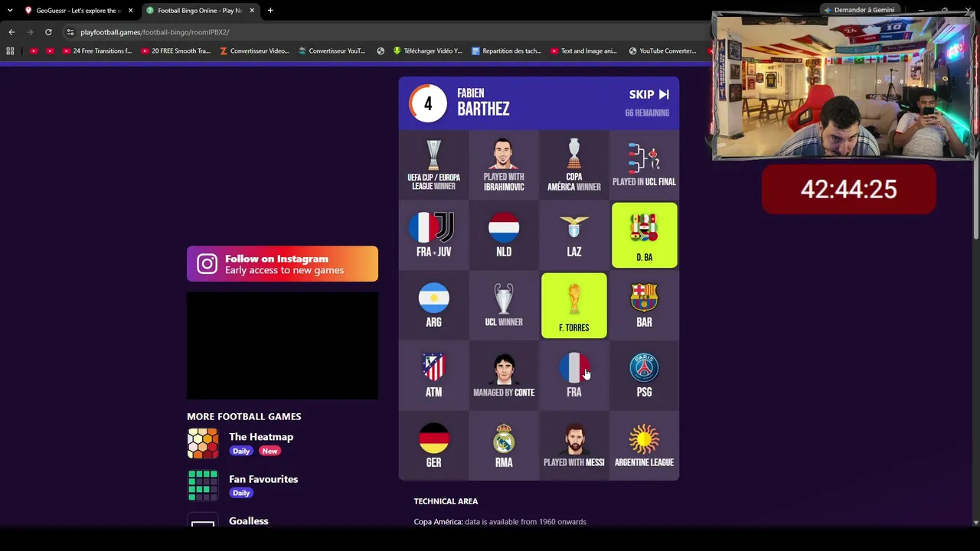980x551 pixels.
Task: Select the Played in UCL Final cell
Action: [x=645, y=165]
